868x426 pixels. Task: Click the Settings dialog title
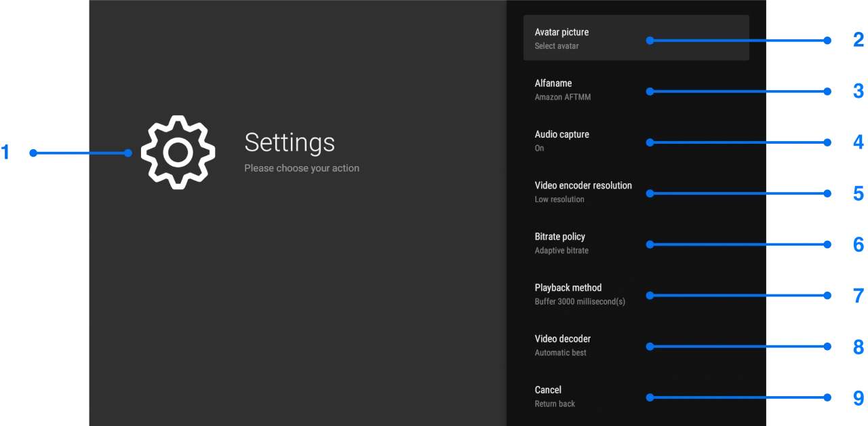290,142
